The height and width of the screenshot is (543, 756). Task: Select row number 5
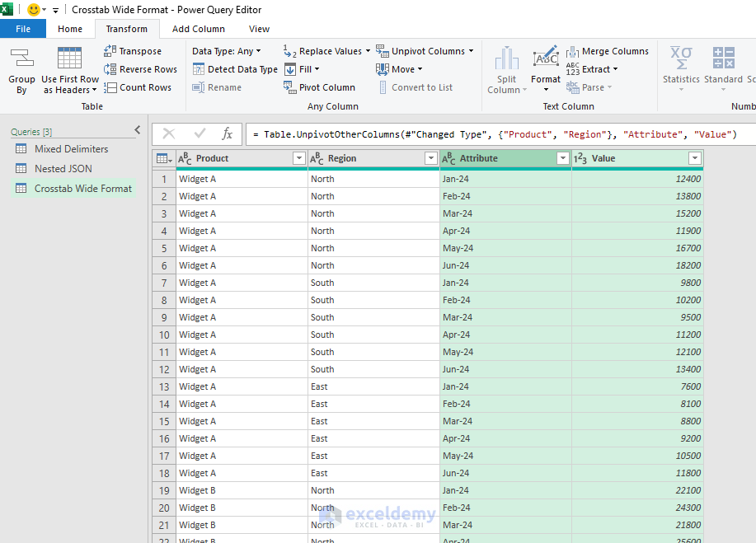pyautogui.click(x=164, y=248)
